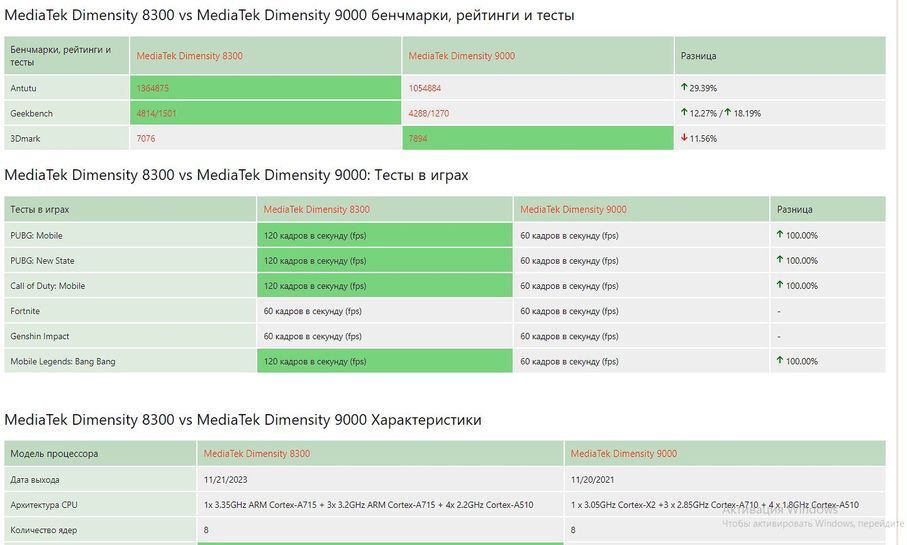Viewport: 907px width, 545px height.
Task: Click Dimensity 9000 fps value in Fortnite row
Action: tap(569, 311)
